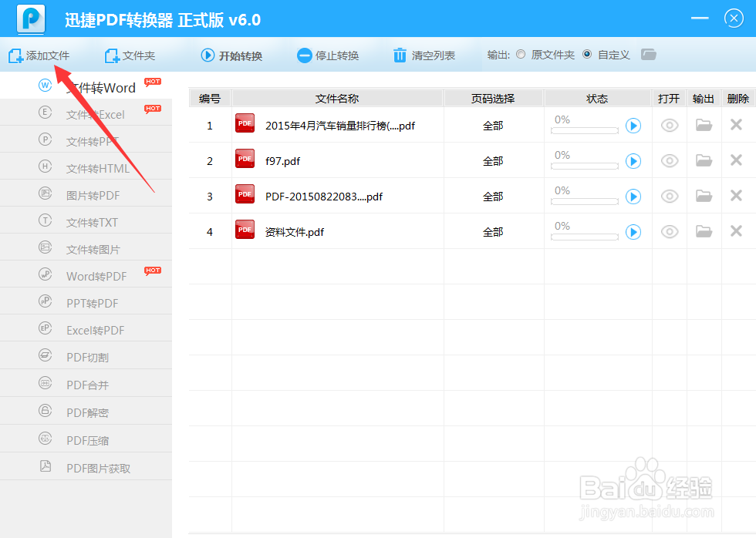Select 文件转PPT in the sidebar

[86, 140]
